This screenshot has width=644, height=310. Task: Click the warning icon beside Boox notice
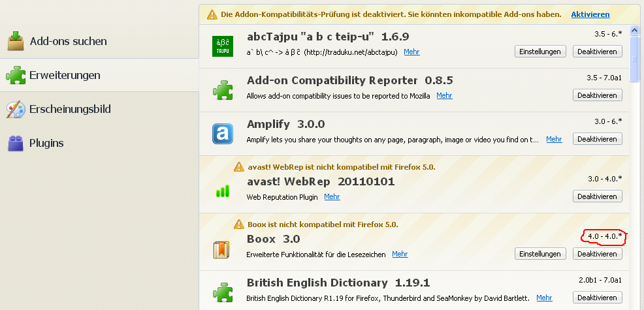point(239,225)
